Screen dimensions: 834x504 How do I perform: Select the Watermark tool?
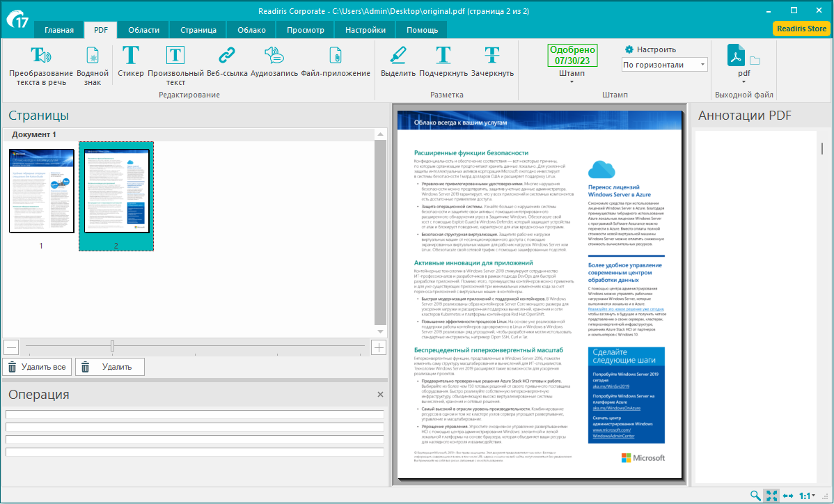tap(93, 56)
